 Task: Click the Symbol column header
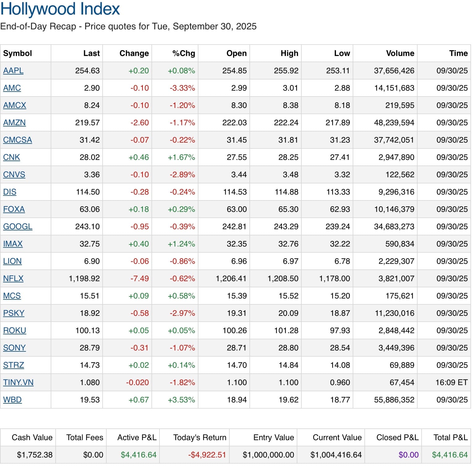click(x=18, y=54)
